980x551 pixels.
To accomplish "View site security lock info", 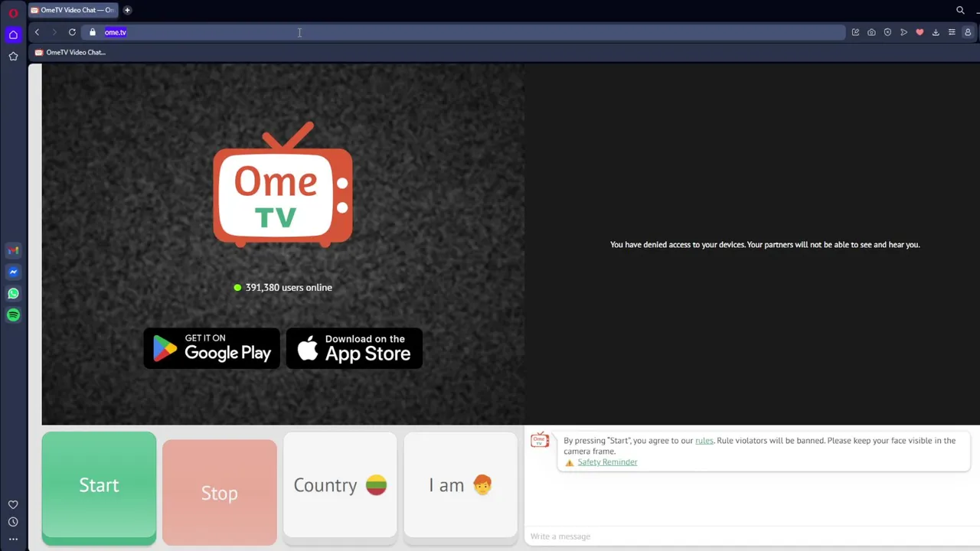I will pos(93,32).
